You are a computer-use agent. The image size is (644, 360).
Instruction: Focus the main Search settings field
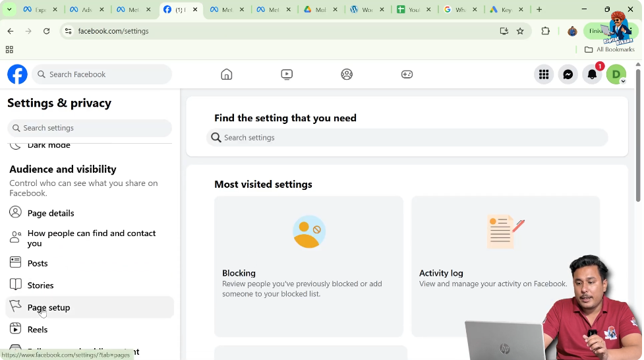point(407,137)
